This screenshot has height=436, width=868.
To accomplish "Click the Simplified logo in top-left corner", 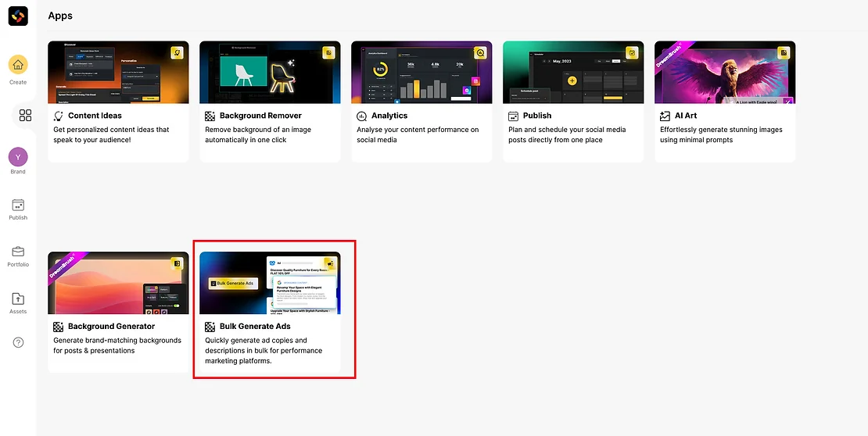I will (18, 16).
